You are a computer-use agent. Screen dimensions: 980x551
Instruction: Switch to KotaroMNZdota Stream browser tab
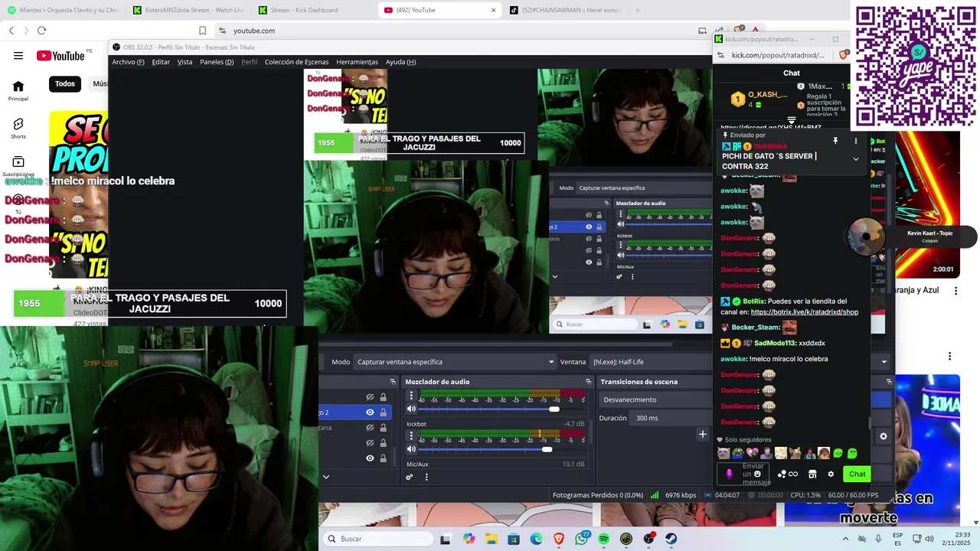(188, 10)
